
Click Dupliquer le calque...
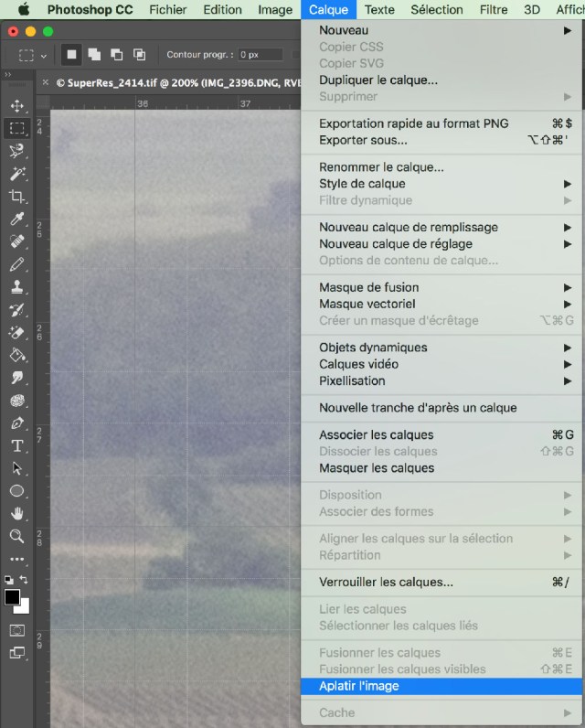point(378,80)
